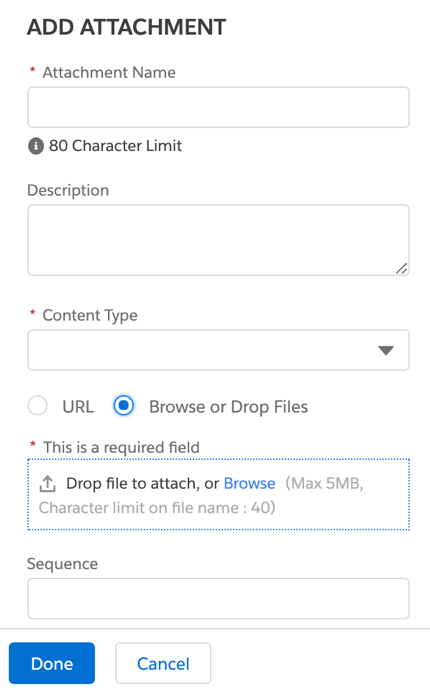Click the '80 Character Limit' hint text
This screenshot has width=430, height=700.
(115, 146)
